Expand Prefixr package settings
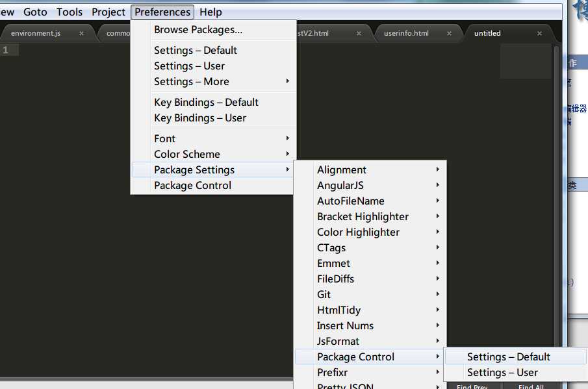Screen dimensions: 588x389 pos(370,373)
